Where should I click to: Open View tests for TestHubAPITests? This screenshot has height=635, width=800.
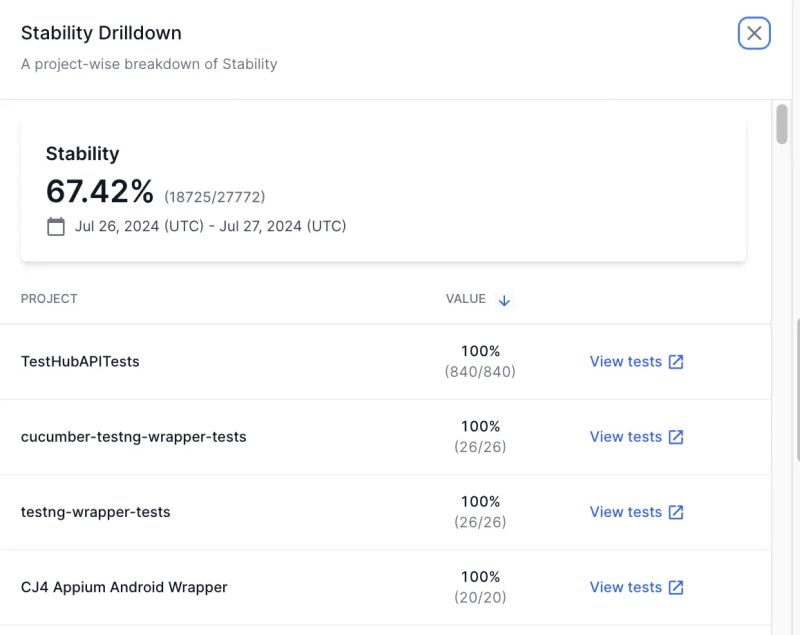point(627,361)
